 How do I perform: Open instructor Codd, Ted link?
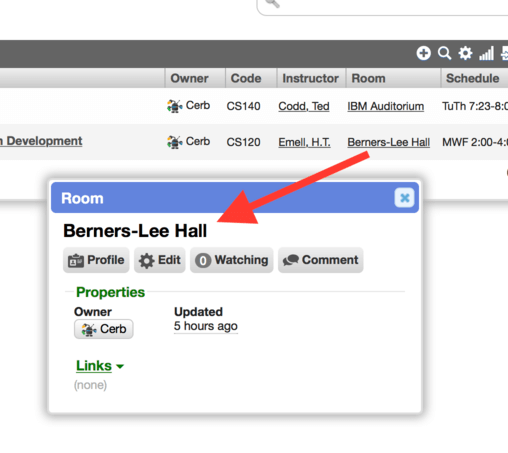click(304, 106)
